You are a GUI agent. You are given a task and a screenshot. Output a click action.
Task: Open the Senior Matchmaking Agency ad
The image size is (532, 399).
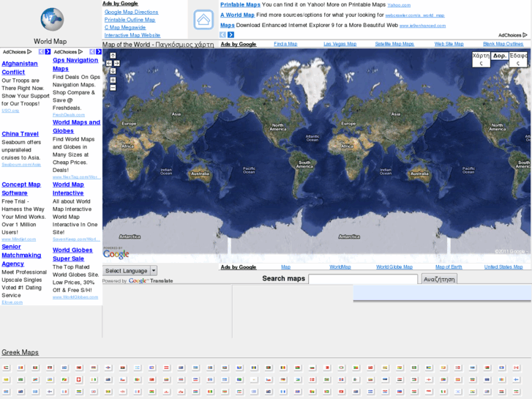pyautogui.click(x=21, y=255)
